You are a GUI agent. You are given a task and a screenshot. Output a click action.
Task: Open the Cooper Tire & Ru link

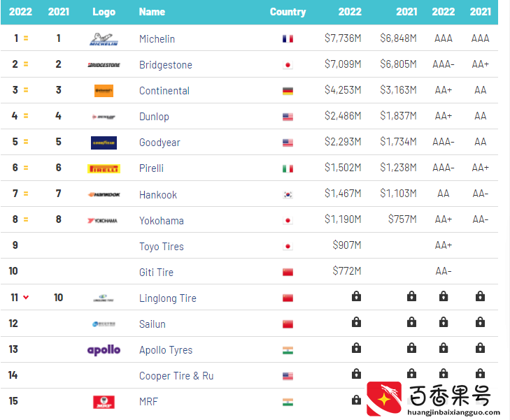(176, 376)
